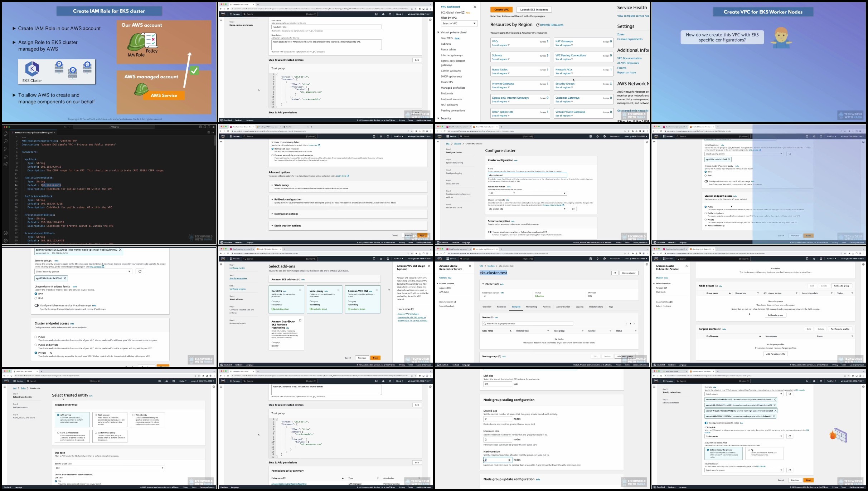Expand the Stack creation options section
Viewport: 868px width, 491px height.
point(286,226)
